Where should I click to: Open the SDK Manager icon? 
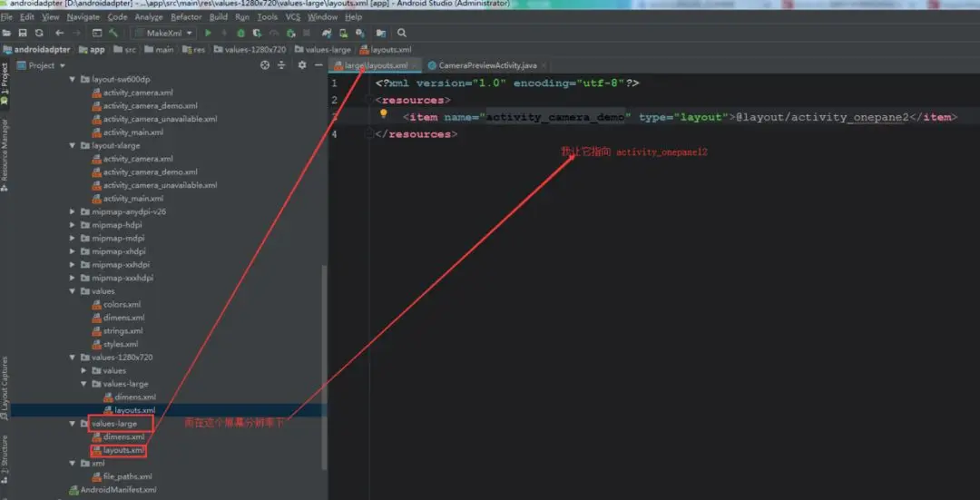click(359, 34)
